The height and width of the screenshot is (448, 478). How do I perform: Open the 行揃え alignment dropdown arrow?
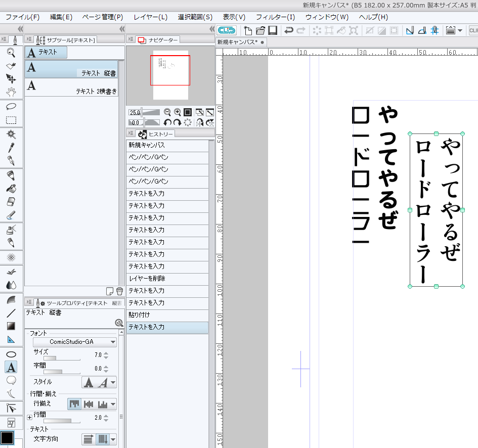(113, 404)
